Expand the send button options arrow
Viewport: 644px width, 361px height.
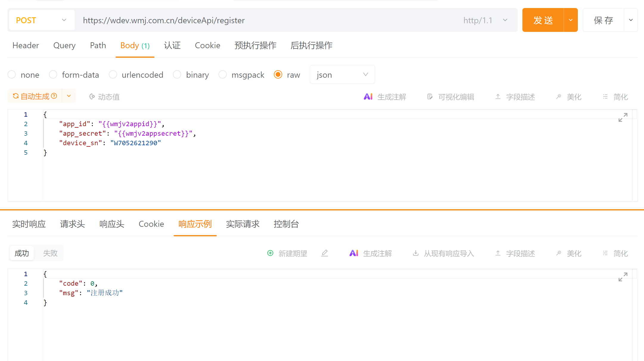click(571, 20)
